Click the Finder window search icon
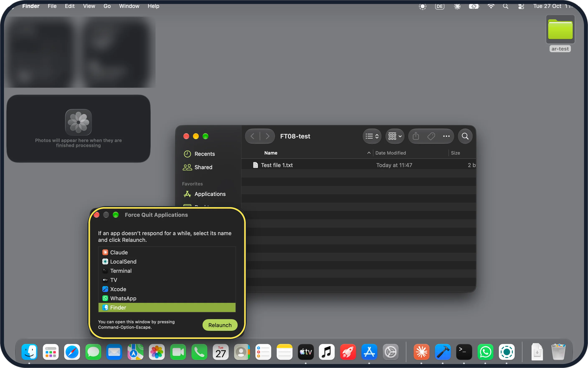This screenshot has height=368, width=588. [x=465, y=136]
